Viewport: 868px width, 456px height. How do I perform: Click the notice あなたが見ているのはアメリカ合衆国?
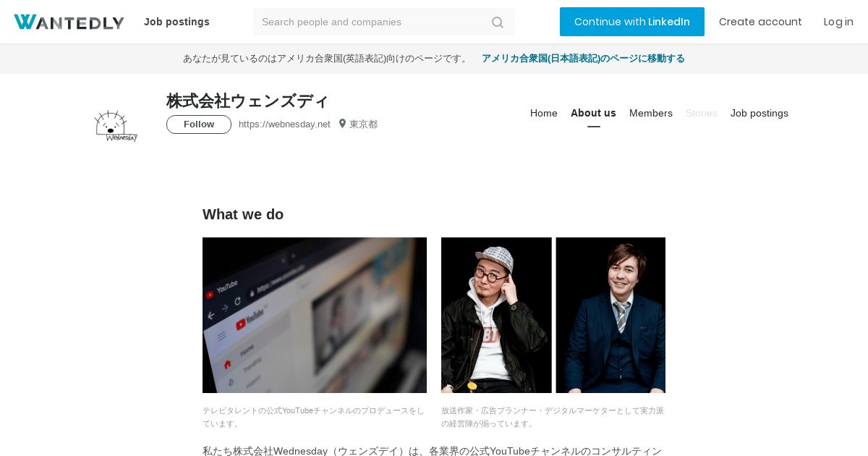327,59
